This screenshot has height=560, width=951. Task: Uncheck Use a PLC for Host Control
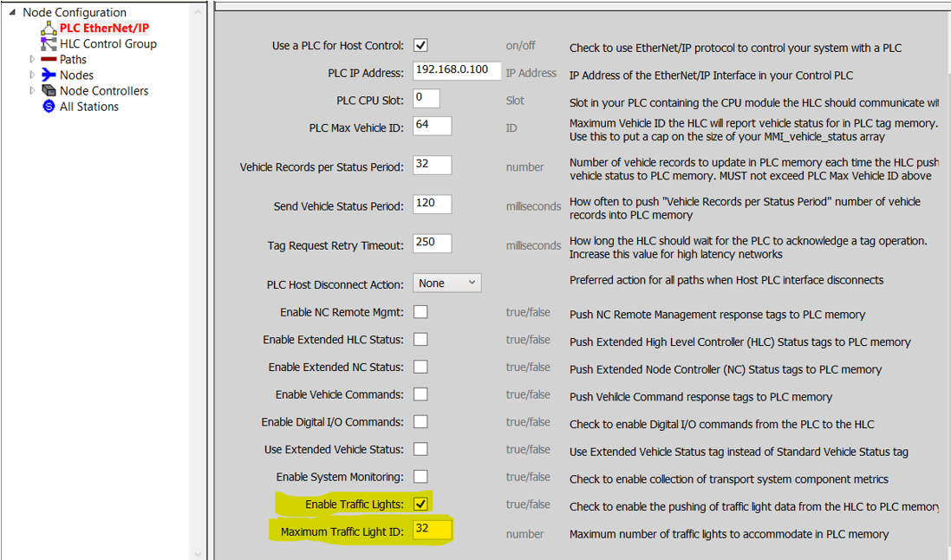(420, 45)
